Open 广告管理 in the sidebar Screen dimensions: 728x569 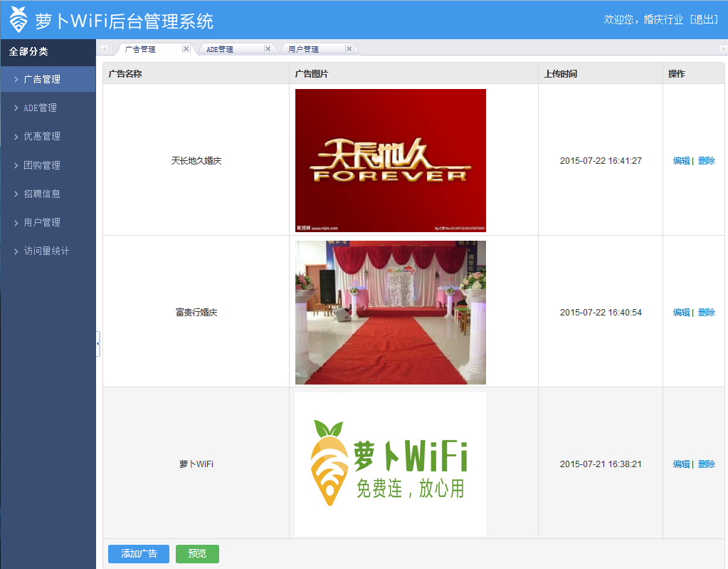point(48,80)
